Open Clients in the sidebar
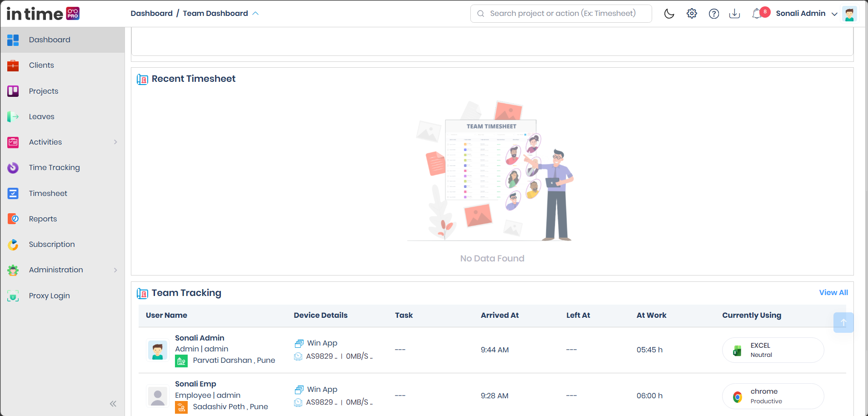Image resolution: width=868 pixels, height=416 pixels. 63,65
